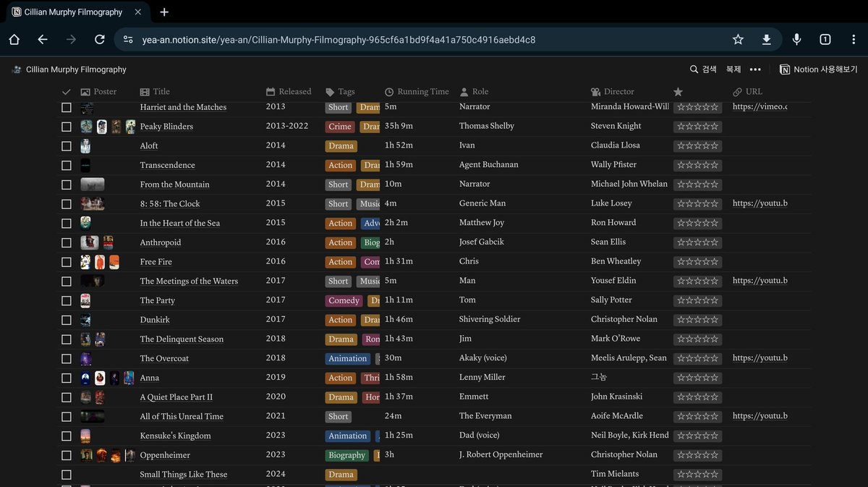Click 복제 to duplicate page

[x=733, y=69]
